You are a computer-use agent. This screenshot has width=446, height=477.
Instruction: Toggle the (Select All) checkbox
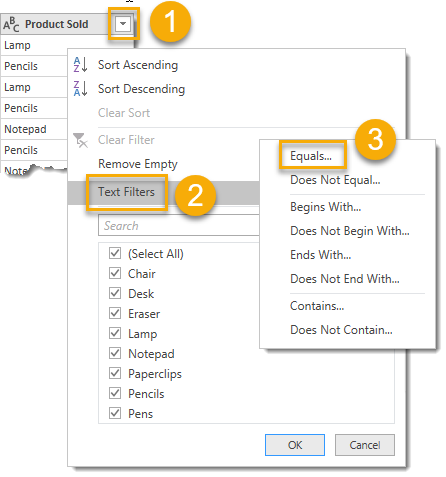[x=115, y=253]
